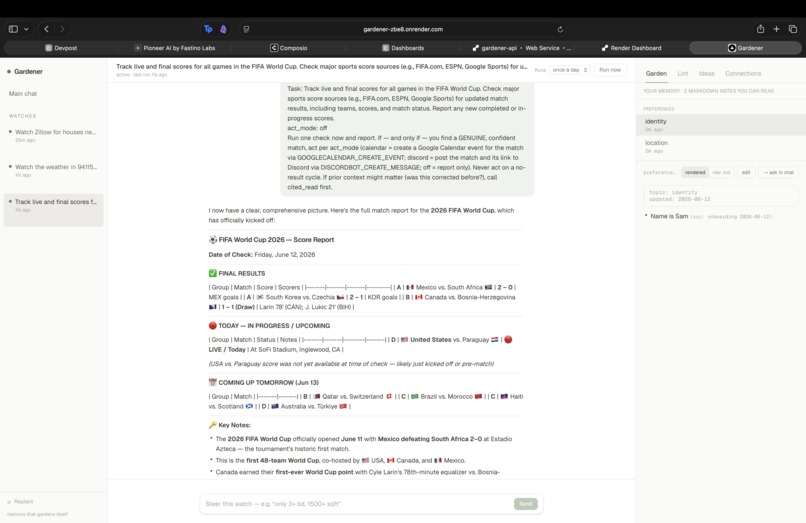Click the watch title text in header
Image resolution: width=806 pixels, height=523 pixels.
pos(322,66)
